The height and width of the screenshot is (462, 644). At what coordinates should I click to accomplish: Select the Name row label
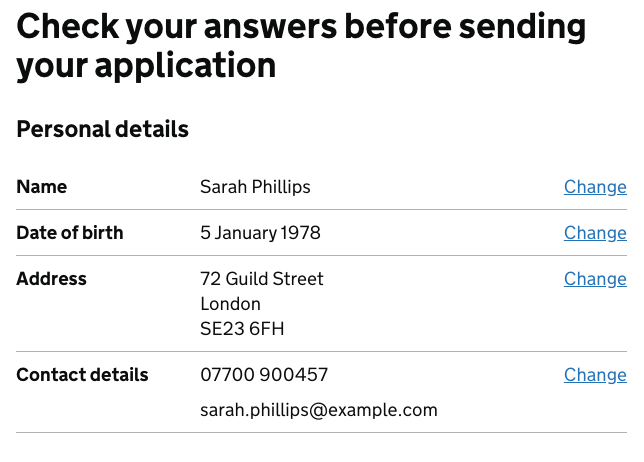pyautogui.click(x=41, y=187)
